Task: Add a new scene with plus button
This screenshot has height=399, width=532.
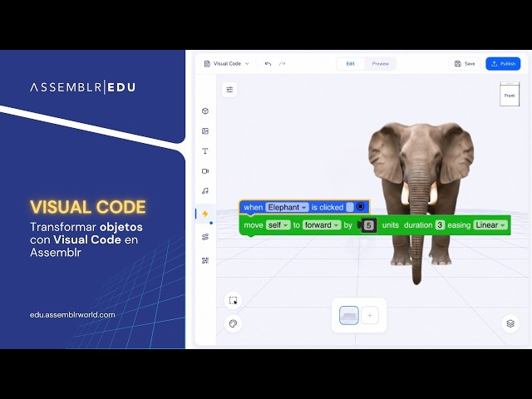Action: click(370, 315)
